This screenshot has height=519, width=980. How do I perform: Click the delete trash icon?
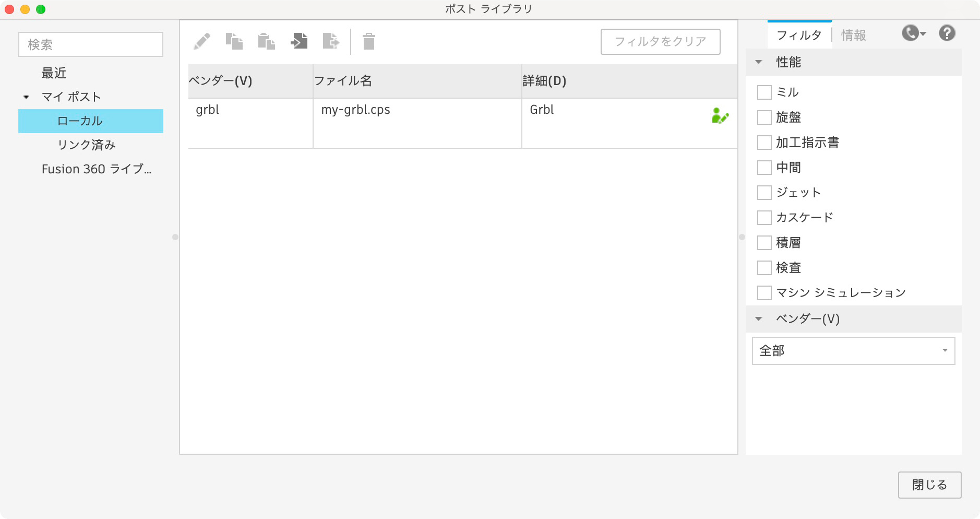click(369, 41)
